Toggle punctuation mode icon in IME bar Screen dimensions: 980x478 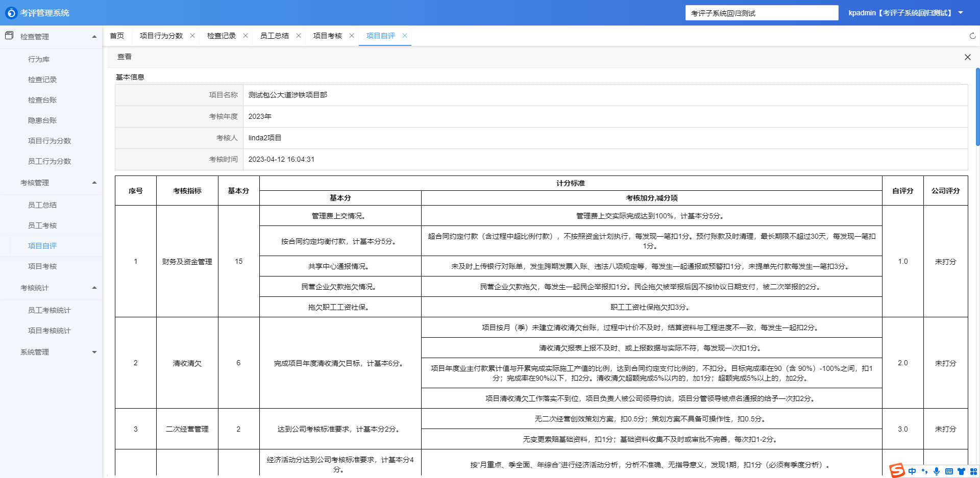[x=924, y=471]
